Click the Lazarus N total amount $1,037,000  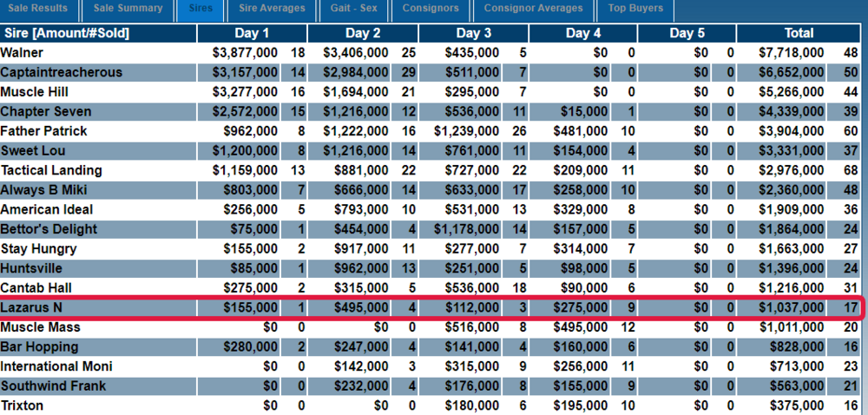tap(789, 307)
